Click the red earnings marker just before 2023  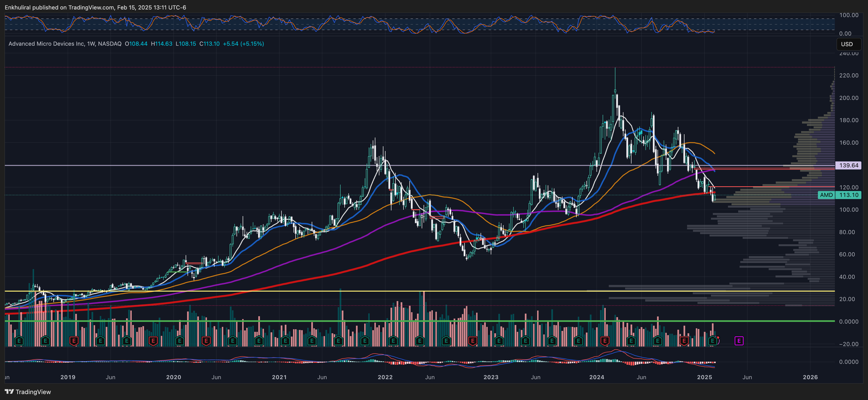tap(472, 341)
